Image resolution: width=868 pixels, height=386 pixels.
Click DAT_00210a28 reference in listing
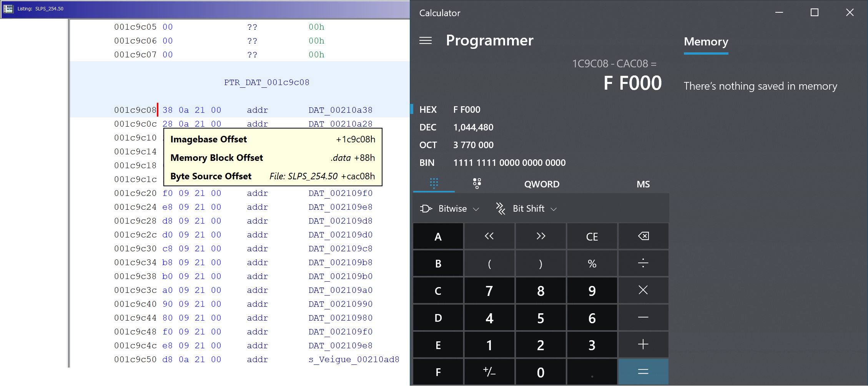click(340, 124)
